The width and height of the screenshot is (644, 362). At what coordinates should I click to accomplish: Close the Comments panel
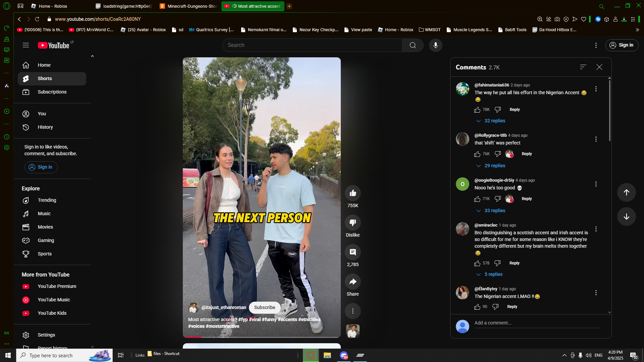coord(599,67)
